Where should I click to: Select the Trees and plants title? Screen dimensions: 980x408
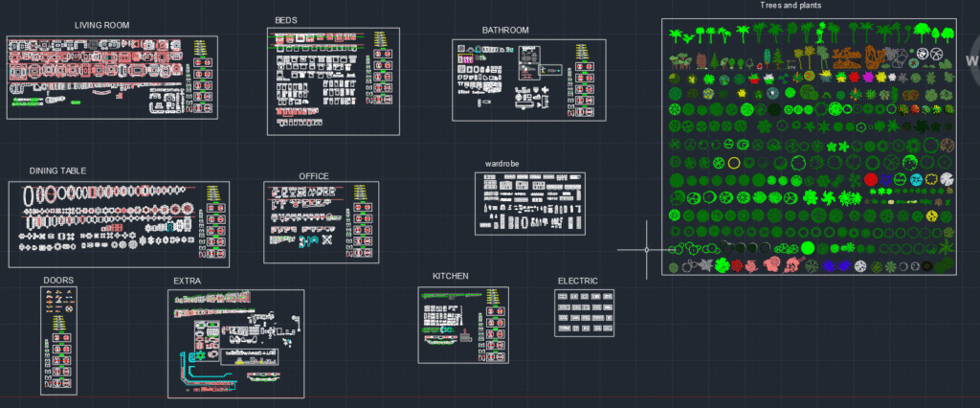791,6
